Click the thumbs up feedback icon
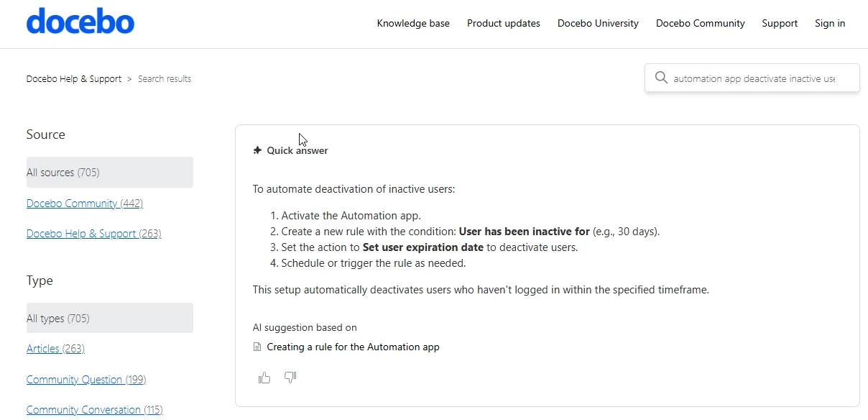Viewport: 868px width, 420px height. click(264, 378)
